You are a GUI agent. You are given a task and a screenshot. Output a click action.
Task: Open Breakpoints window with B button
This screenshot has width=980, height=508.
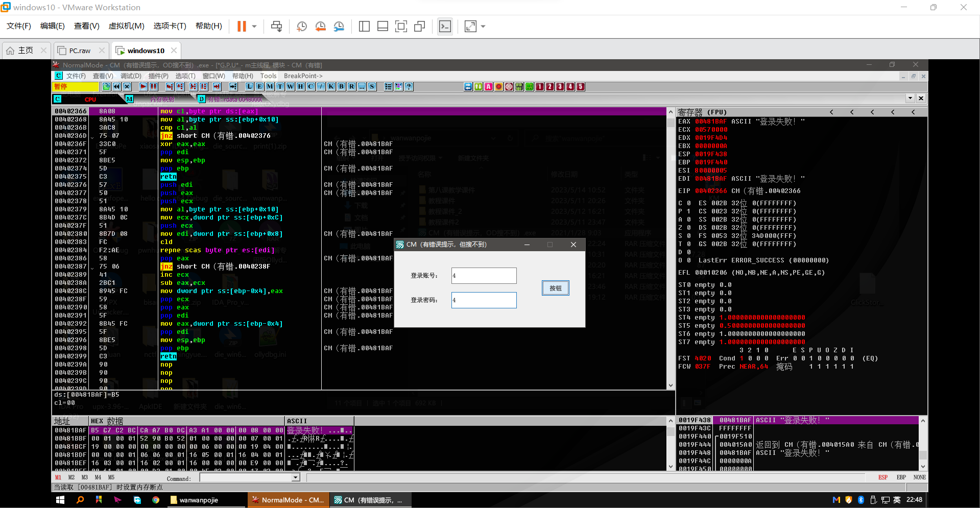[342, 87]
